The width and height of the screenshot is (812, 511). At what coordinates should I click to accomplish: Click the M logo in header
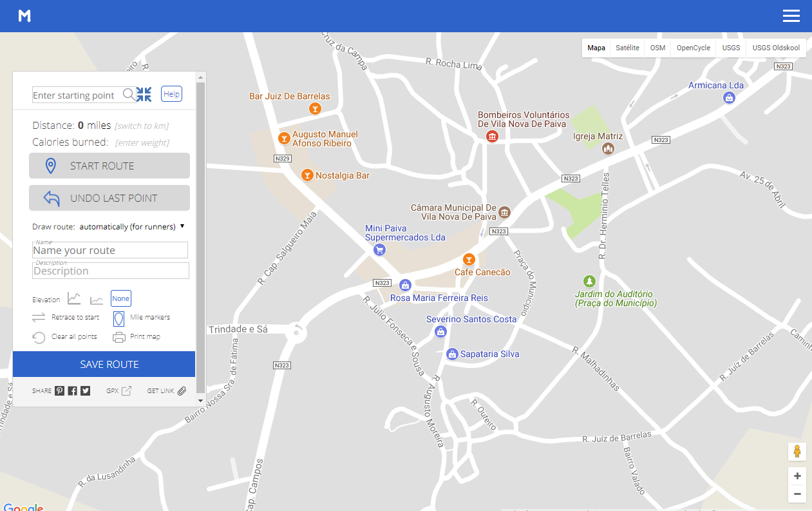pyautogui.click(x=24, y=16)
